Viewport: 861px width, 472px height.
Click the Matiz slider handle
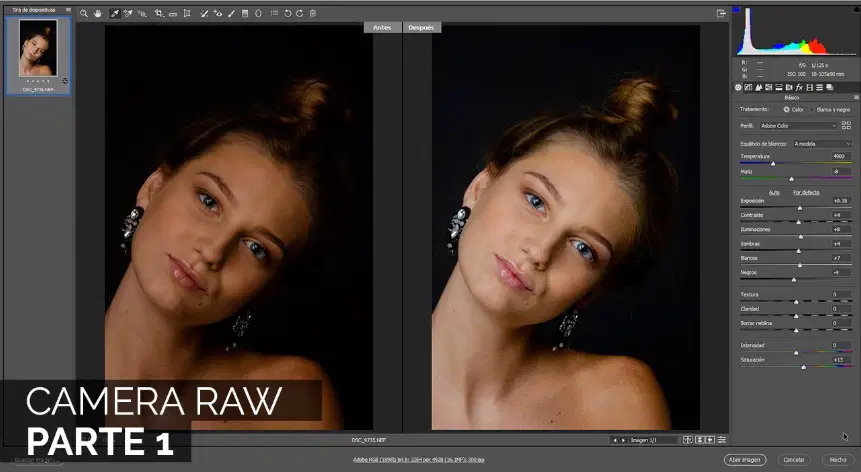pos(791,179)
